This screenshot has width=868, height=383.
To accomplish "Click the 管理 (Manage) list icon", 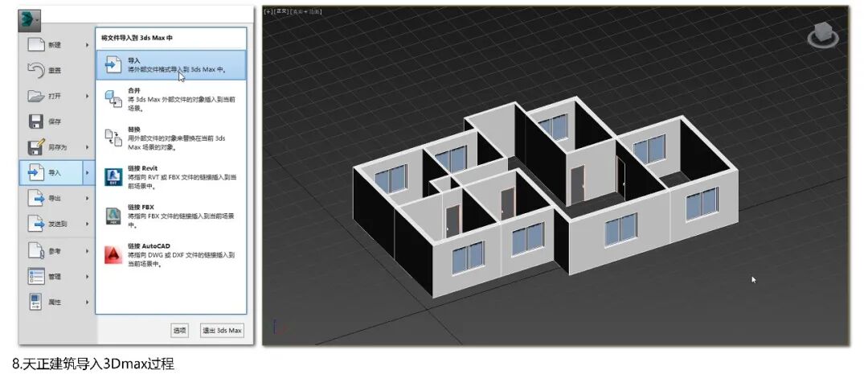I will [36, 276].
